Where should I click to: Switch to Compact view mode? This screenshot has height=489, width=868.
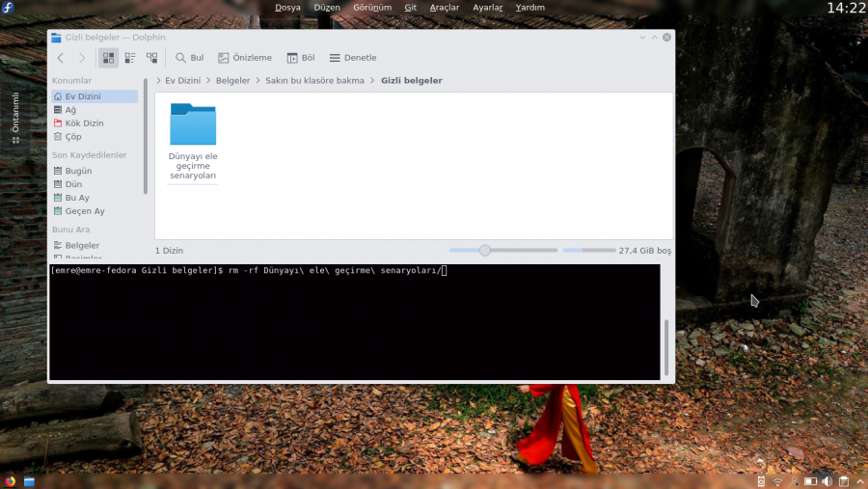(130, 58)
